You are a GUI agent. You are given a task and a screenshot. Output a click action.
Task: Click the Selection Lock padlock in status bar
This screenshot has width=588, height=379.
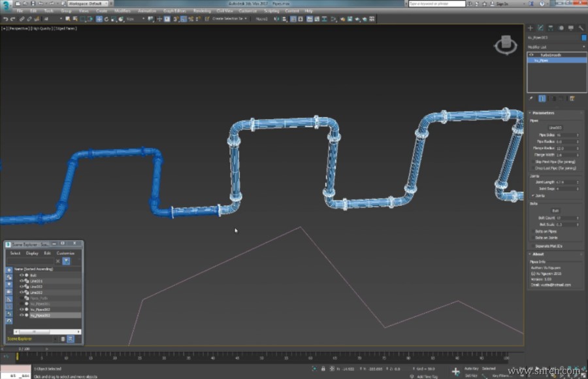323,369
